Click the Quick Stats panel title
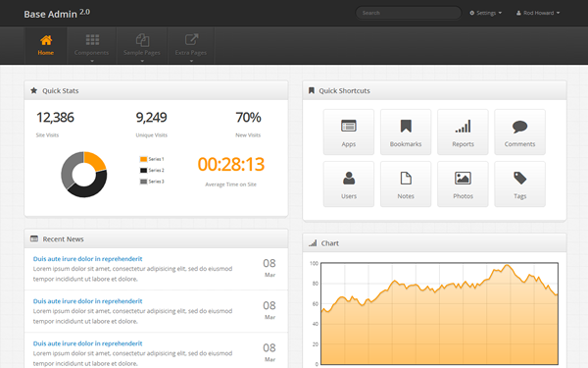Screen dimensions: 588x368 pos(61,91)
